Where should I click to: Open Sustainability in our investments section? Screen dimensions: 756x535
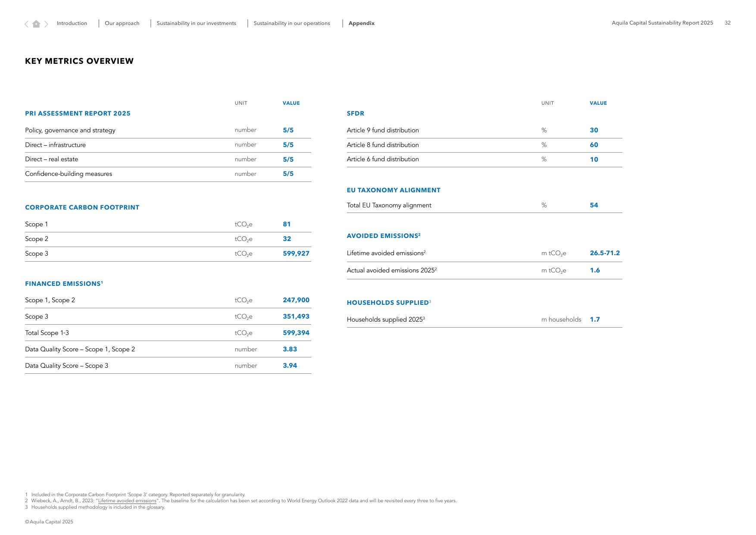196,23
